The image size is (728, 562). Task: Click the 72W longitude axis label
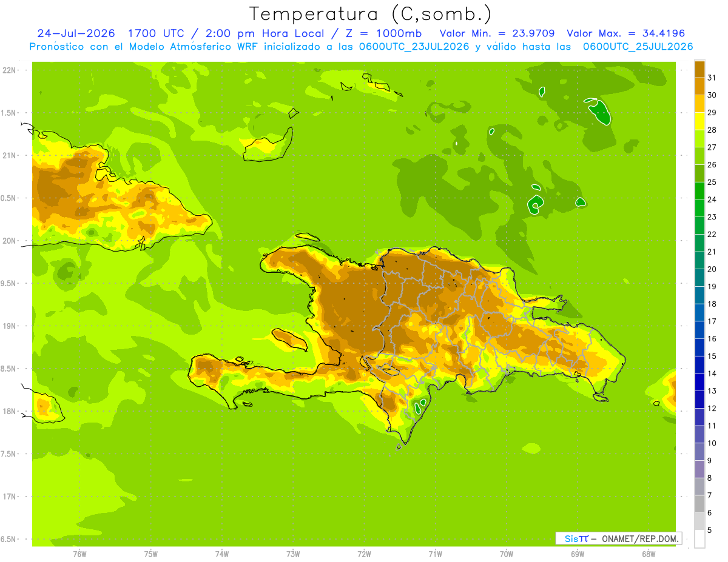364,554
